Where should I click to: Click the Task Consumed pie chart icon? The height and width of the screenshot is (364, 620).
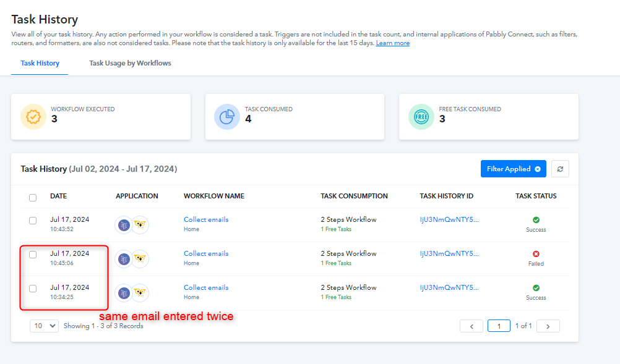click(227, 117)
